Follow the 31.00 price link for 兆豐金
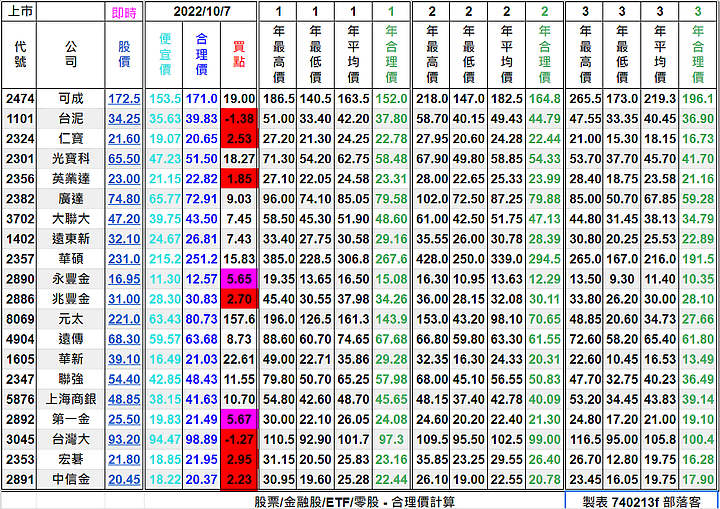The width and height of the screenshot is (720, 509). [124, 299]
